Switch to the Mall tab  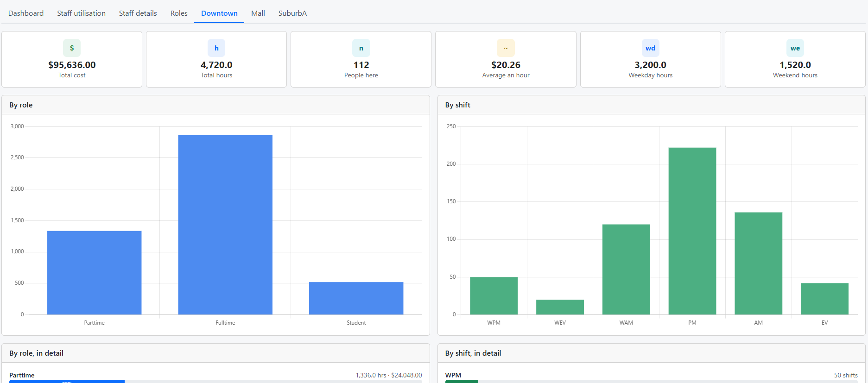coord(258,13)
